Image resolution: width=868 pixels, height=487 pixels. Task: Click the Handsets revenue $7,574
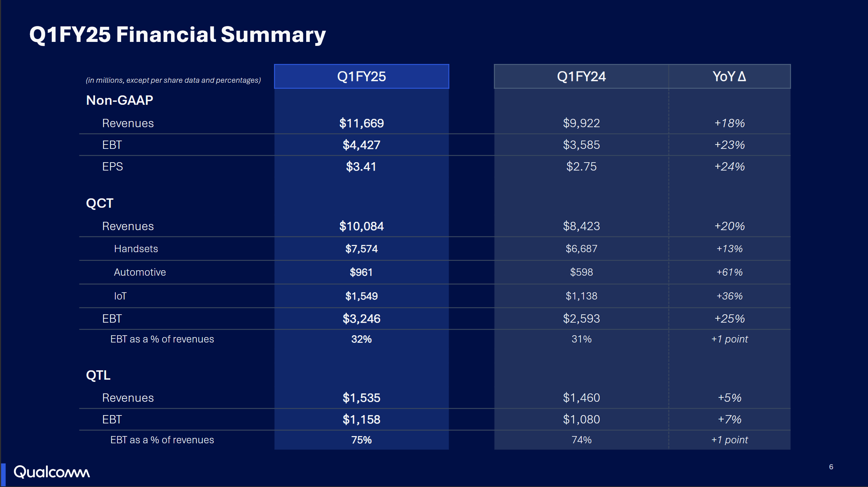(362, 249)
